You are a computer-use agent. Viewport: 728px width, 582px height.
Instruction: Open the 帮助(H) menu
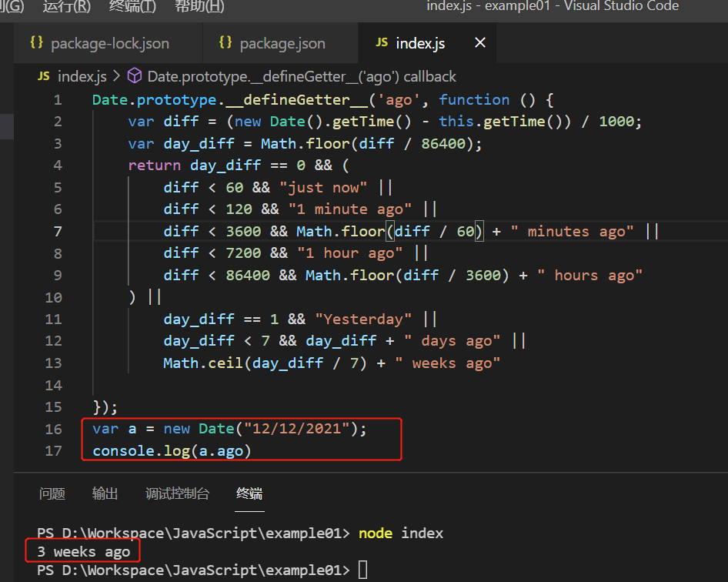(x=199, y=6)
